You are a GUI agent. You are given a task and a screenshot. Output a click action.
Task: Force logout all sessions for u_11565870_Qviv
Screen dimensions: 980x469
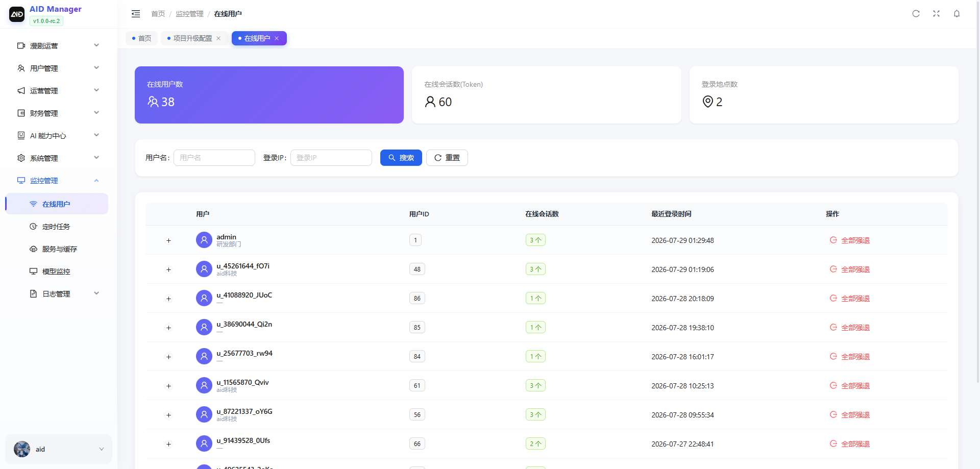[850, 386]
